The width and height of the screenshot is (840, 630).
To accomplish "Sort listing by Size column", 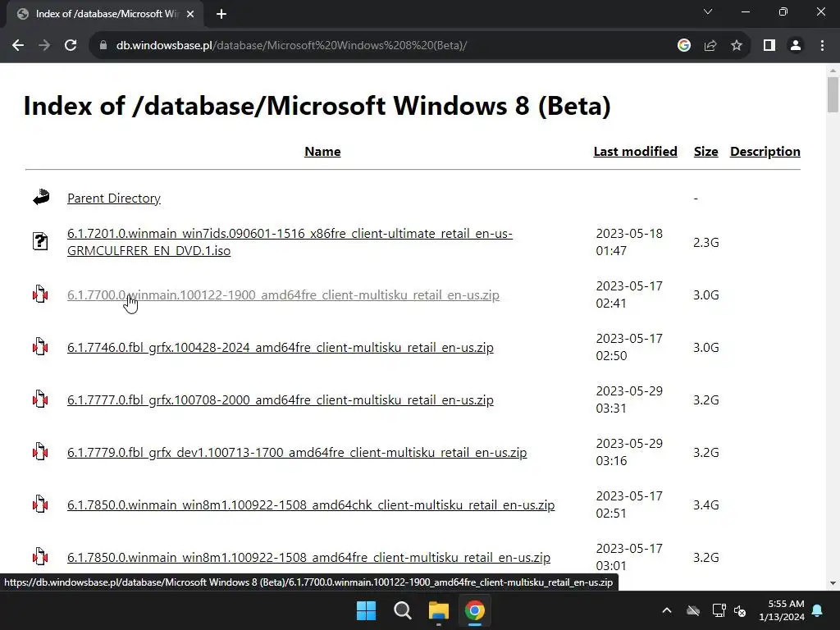I will (705, 152).
